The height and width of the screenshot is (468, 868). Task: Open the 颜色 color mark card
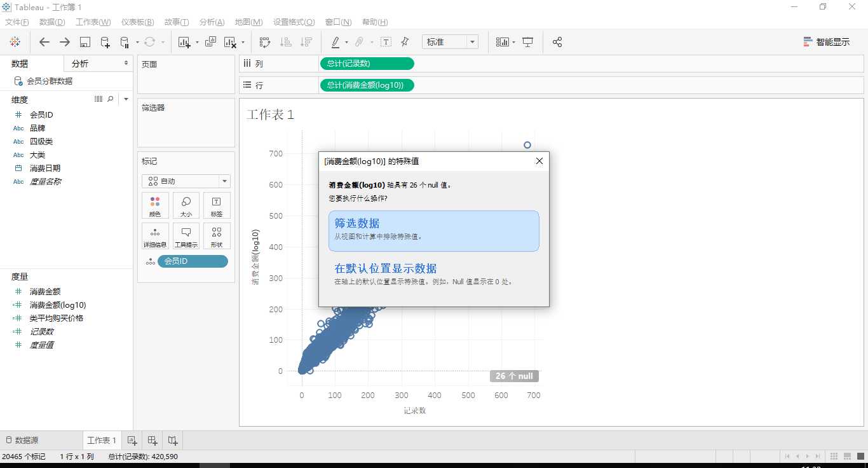click(155, 205)
